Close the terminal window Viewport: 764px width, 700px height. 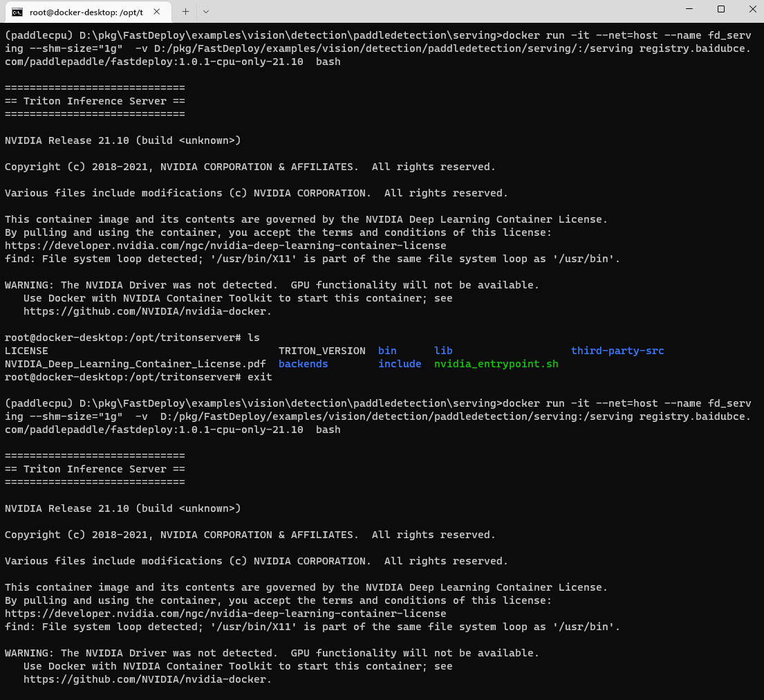pos(752,9)
